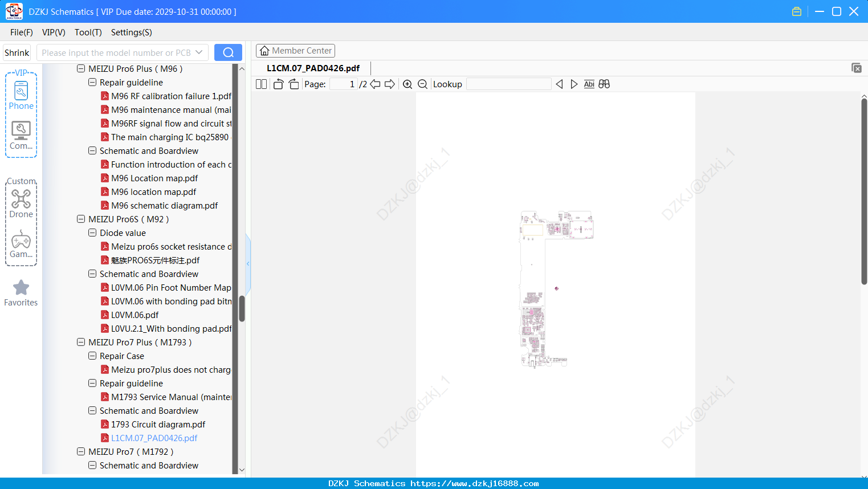Open the Computer category in sidebar
Image resolution: width=868 pixels, height=489 pixels.
tap(21, 136)
